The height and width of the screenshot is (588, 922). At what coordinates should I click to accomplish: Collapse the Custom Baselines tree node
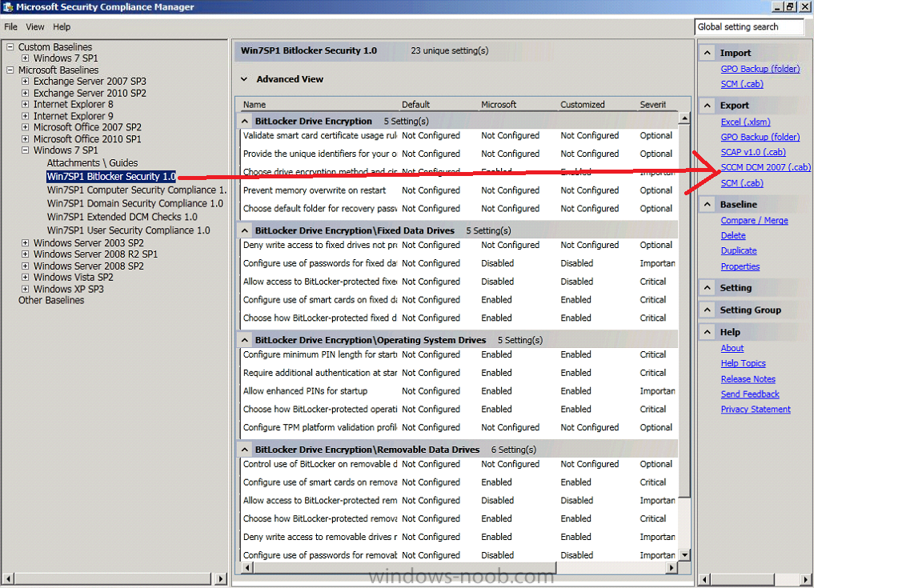click(10, 46)
